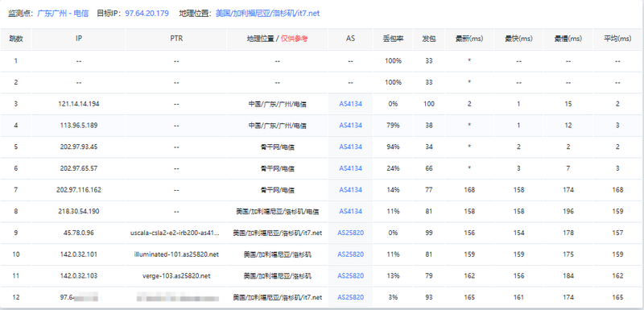Click packet loss 94% cell

pos(393,147)
